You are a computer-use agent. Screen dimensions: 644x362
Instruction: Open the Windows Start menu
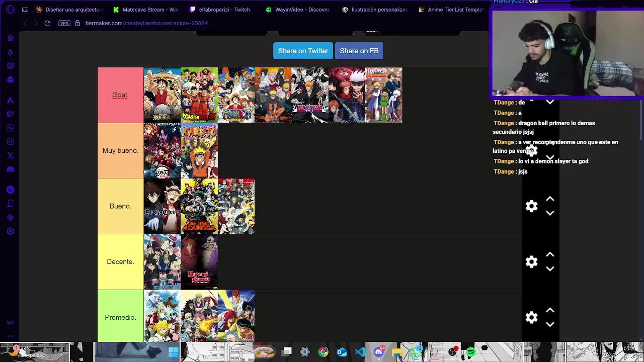click(174, 352)
